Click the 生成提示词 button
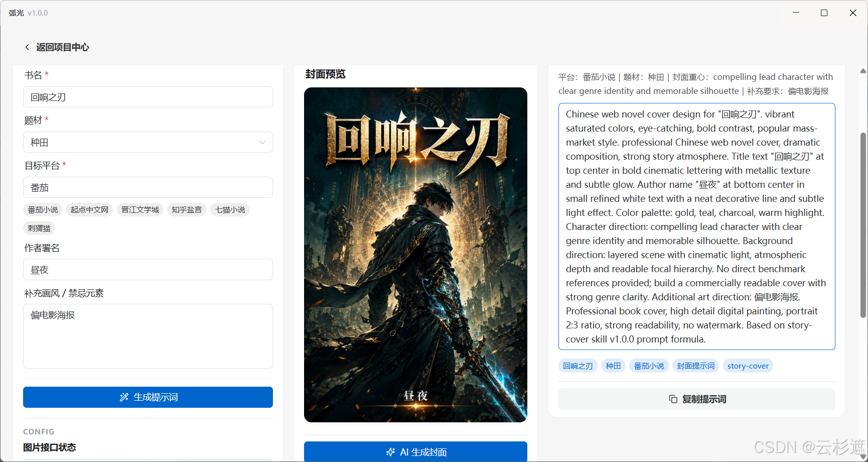 click(148, 397)
